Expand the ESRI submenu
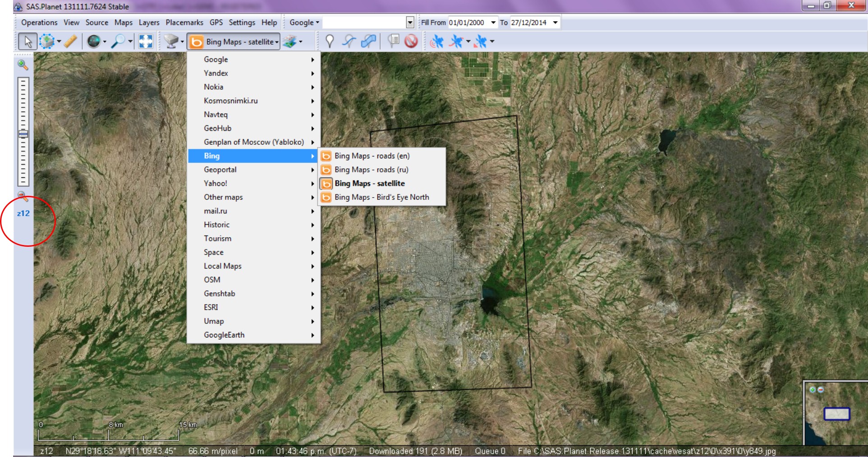 point(254,308)
